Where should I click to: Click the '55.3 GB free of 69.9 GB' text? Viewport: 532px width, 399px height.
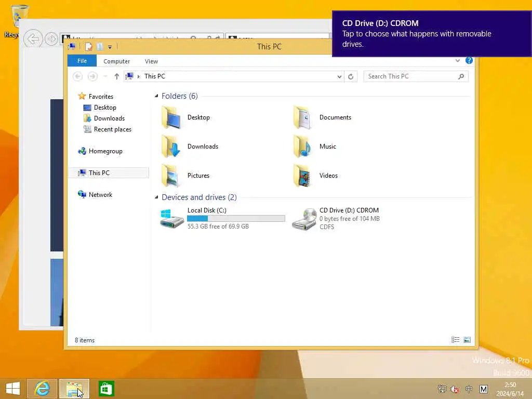218,227
